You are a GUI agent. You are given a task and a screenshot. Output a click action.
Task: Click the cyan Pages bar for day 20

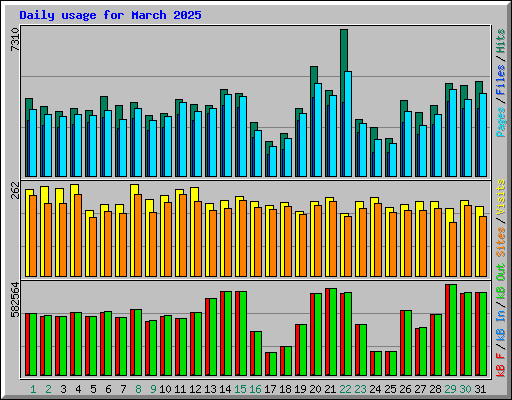318,130
